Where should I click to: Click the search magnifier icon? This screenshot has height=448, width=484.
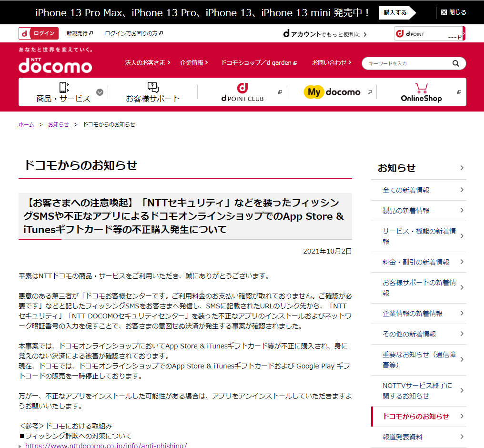[455, 63]
